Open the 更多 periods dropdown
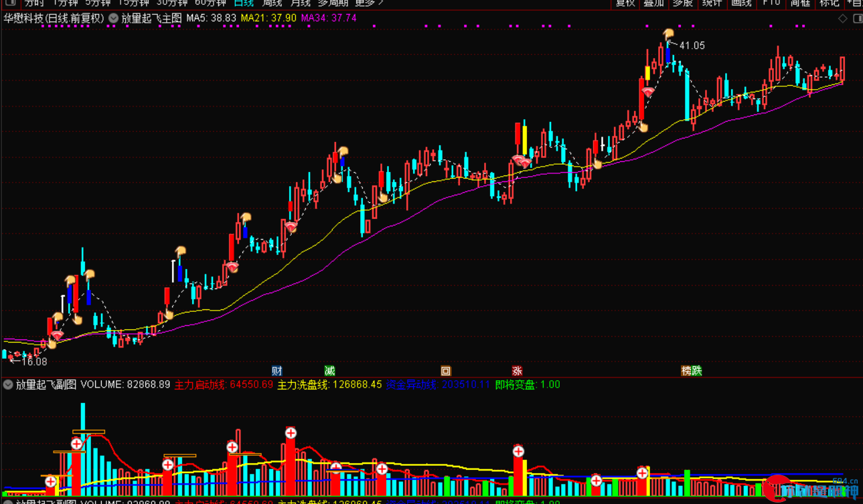 click(x=370, y=3)
